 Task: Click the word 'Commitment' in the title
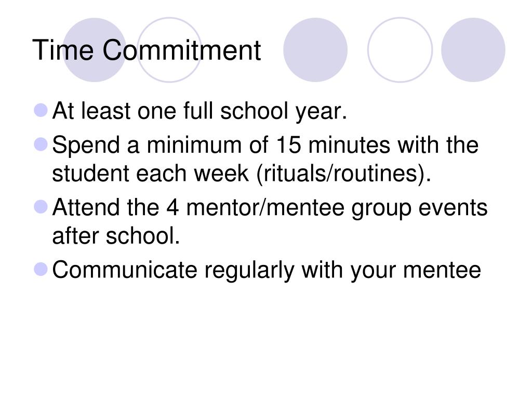pos(181,50)
